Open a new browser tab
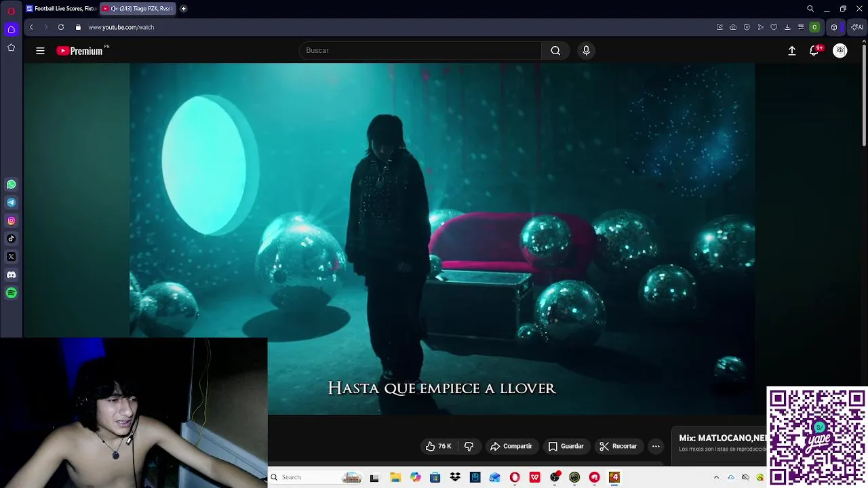Image resolution: width=868 pixels, height=488 pixels. coord(183,9)
